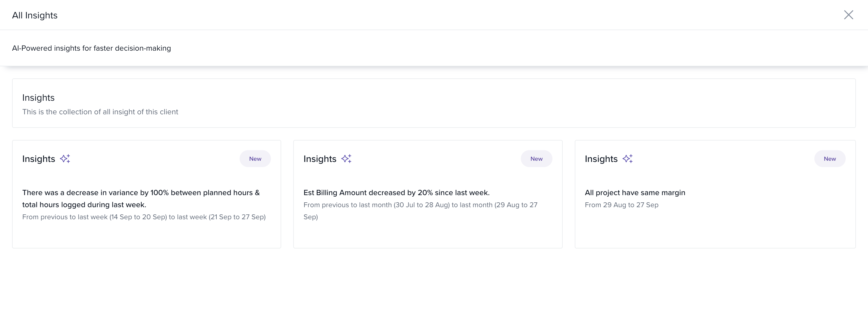
Task: Click the sparkle icon on same margin card
Action: point(627,159)
